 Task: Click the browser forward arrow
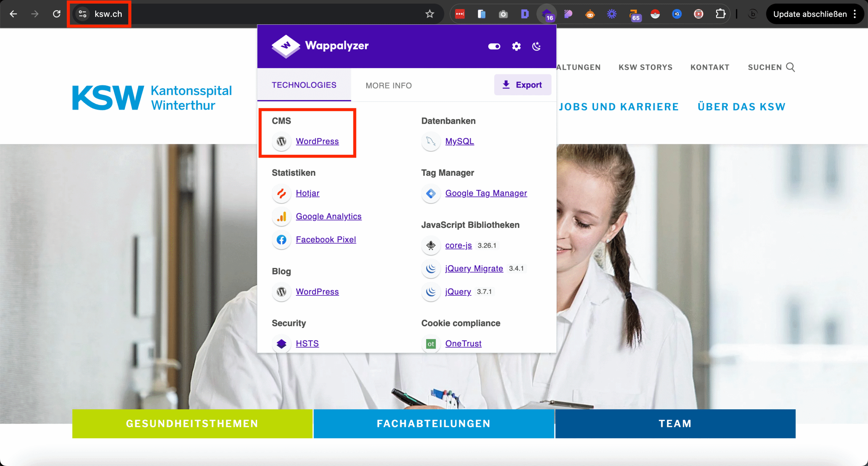point(35,14)
